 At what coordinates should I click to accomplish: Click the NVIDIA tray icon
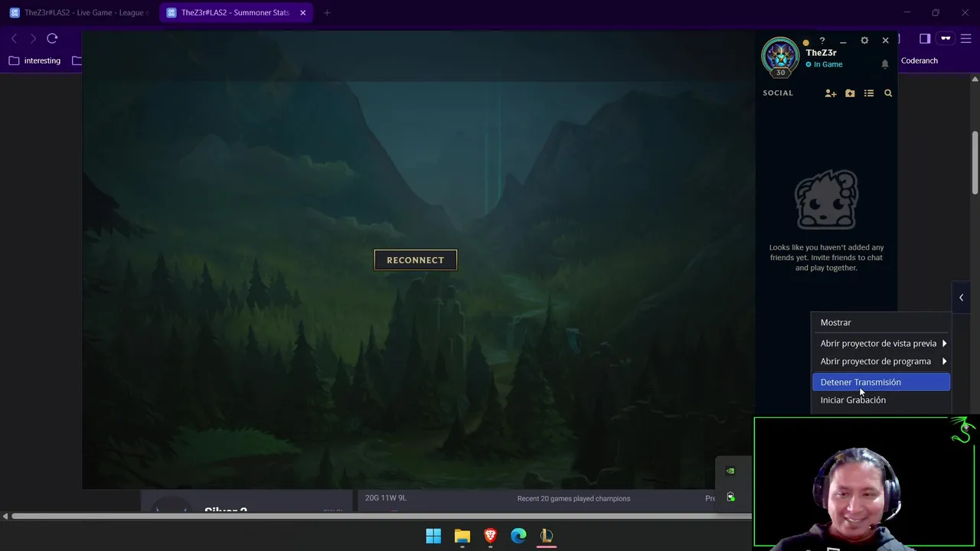click(x=730, y=471)
